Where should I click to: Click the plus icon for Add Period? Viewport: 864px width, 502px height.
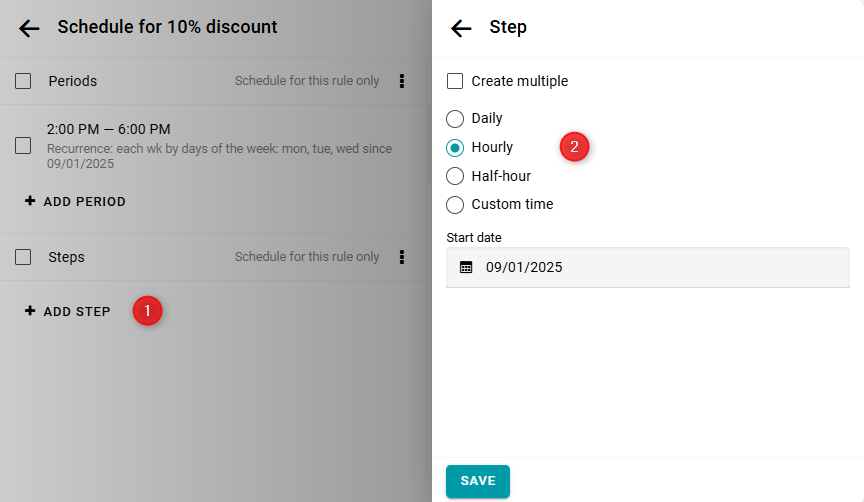tap(30, 201)
